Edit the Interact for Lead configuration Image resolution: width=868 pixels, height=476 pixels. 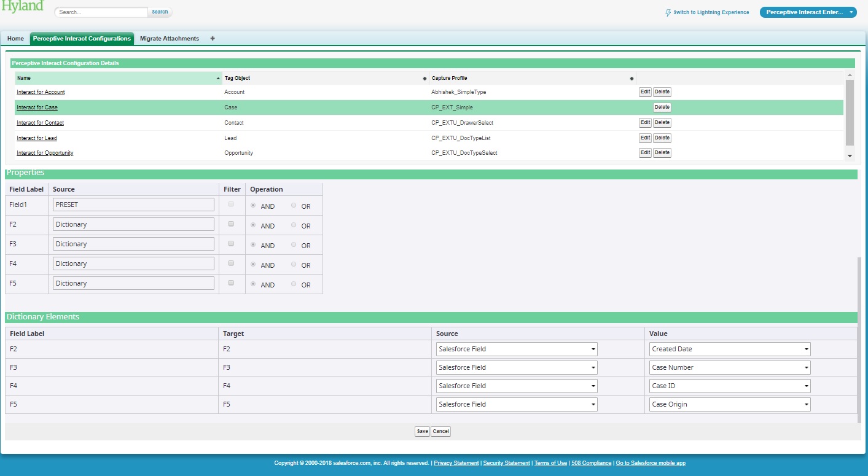coord(645,138)
